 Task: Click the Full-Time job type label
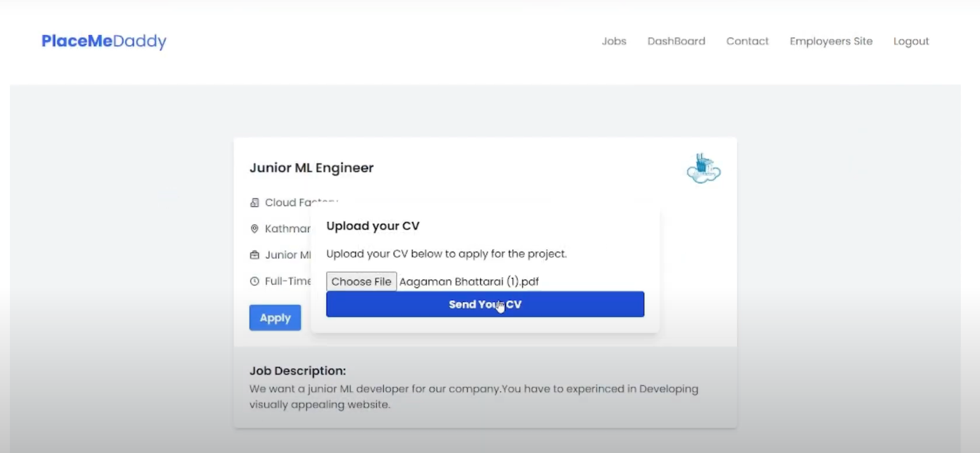coord(288,281)
